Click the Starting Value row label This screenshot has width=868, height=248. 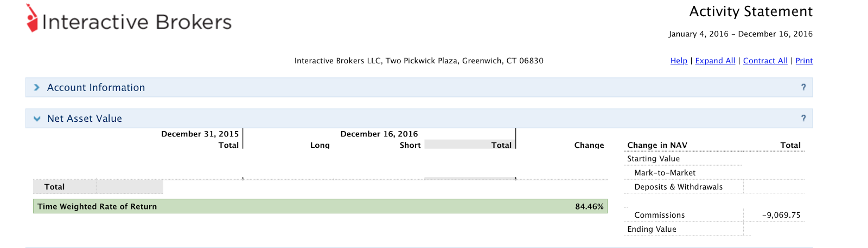tap(653, 159)
